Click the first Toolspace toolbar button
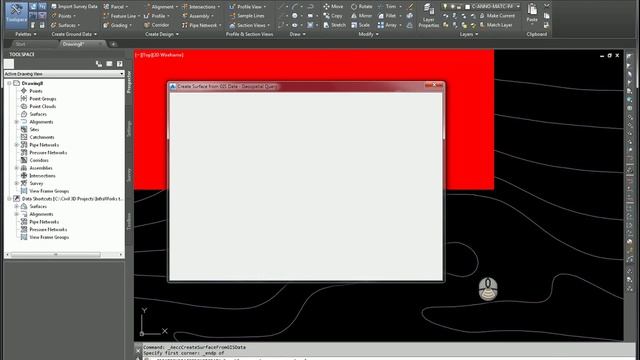 9,64
